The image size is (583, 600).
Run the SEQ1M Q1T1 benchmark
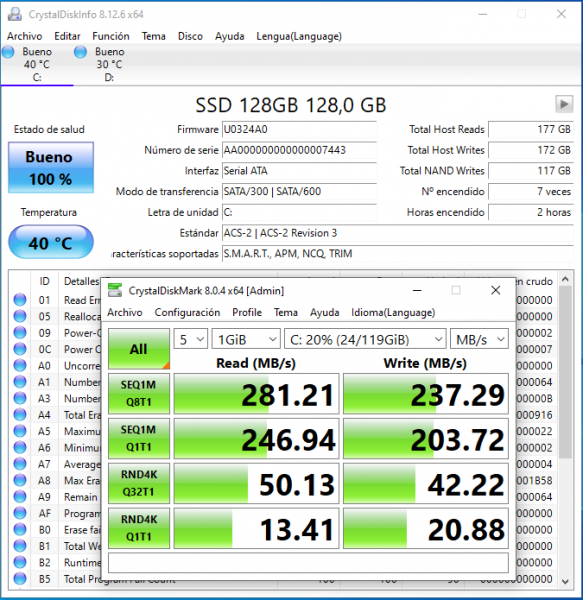(x=139, y=439)
